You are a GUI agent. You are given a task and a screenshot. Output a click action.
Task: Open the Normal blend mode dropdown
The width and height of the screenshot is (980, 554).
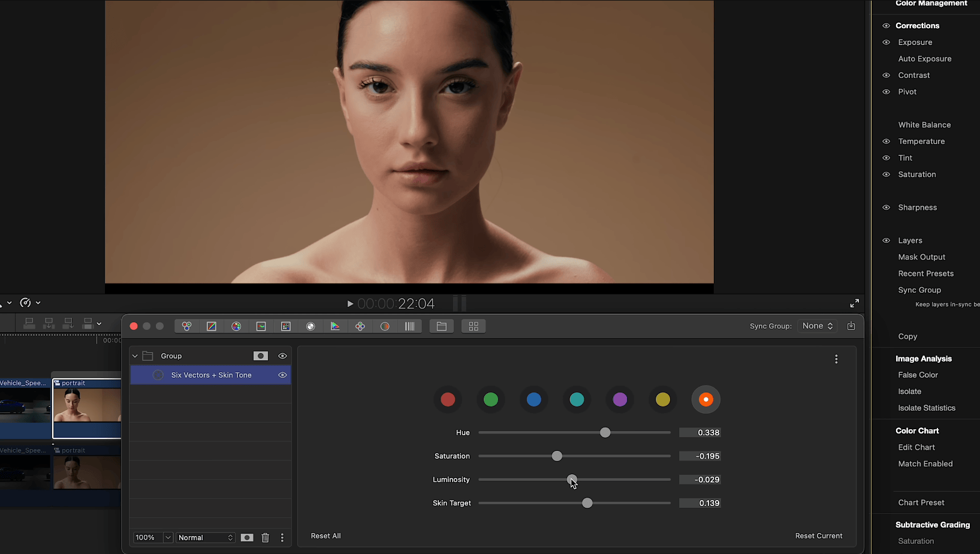tap(206, 538)
